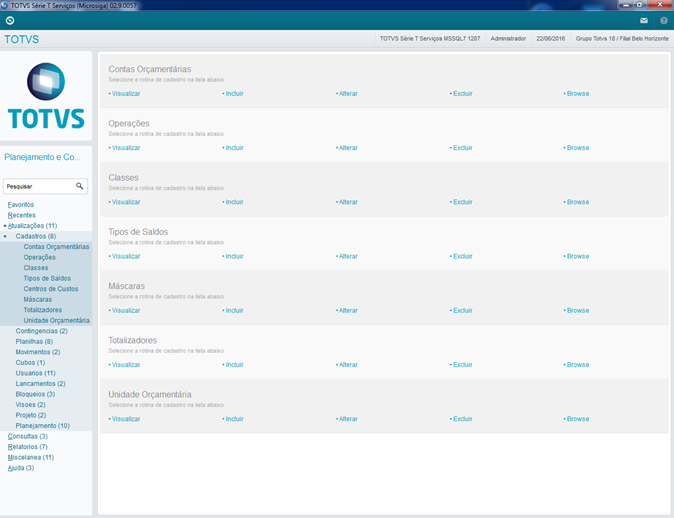Open Recentes in the sidebar
The image size is (674, 518).
21,215
